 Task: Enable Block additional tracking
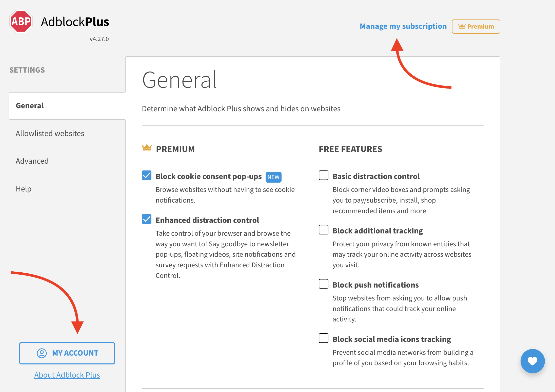(323, 230)
